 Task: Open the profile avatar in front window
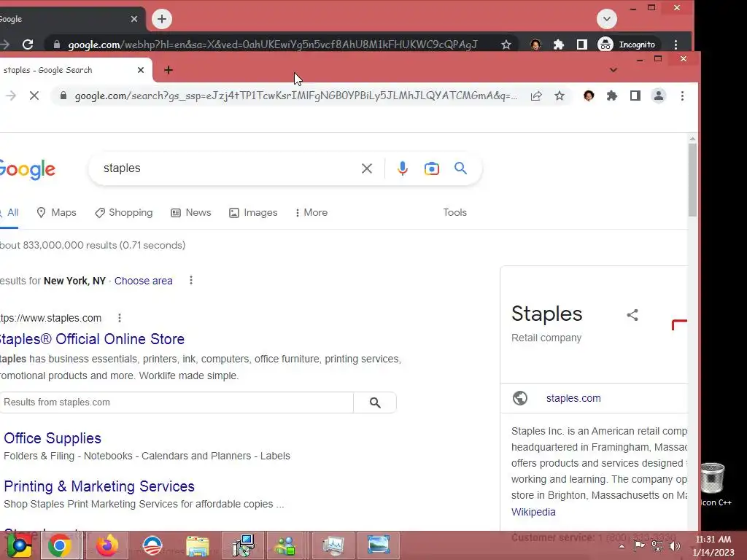coord(659,96)
